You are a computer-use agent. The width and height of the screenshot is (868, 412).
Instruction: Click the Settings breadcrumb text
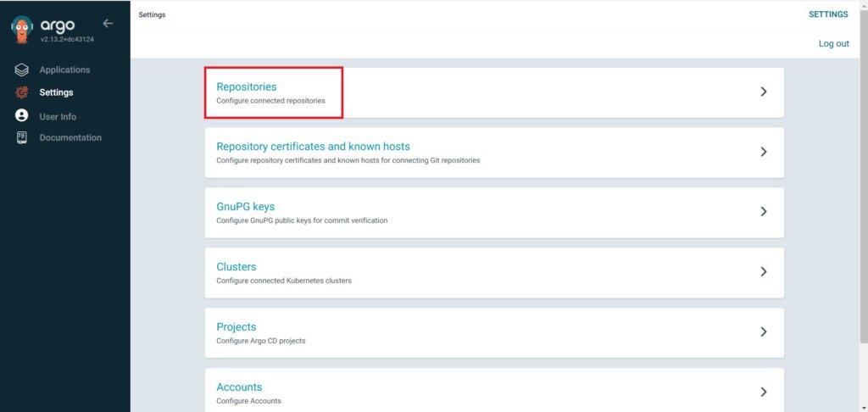(x=152, y=15)
